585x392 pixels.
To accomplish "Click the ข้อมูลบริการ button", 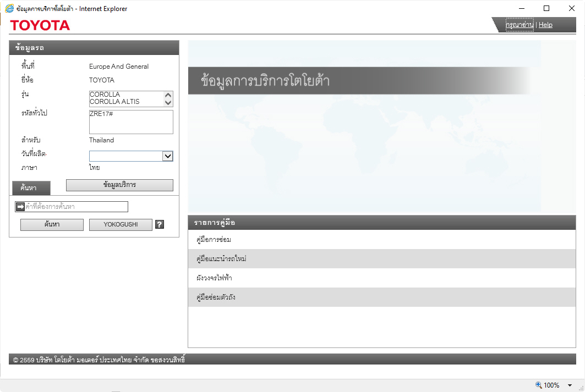I will 119,185.
